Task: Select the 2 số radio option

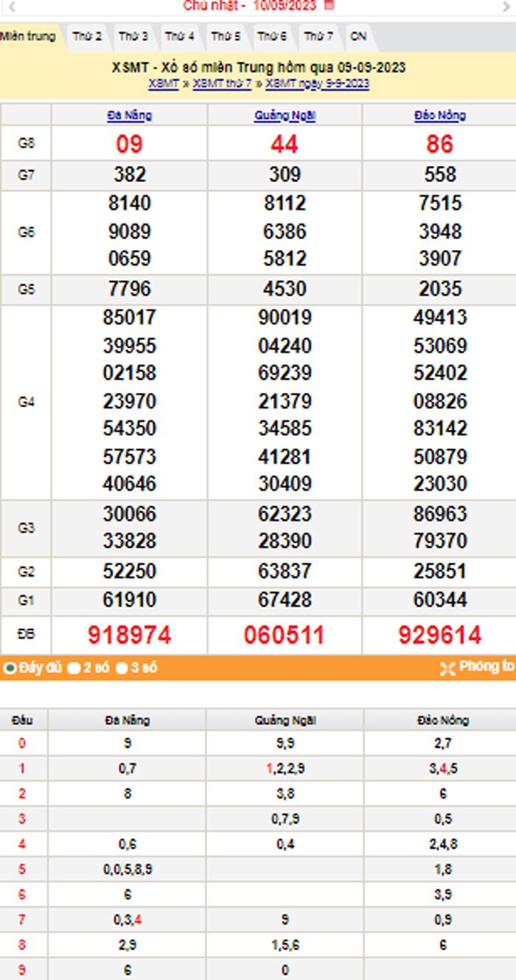Action: pos(74,669)
